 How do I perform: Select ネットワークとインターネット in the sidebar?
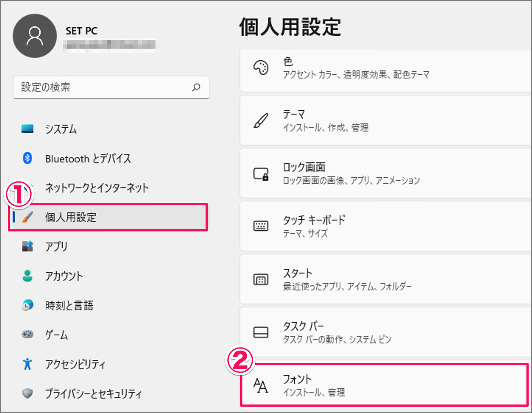96,188
